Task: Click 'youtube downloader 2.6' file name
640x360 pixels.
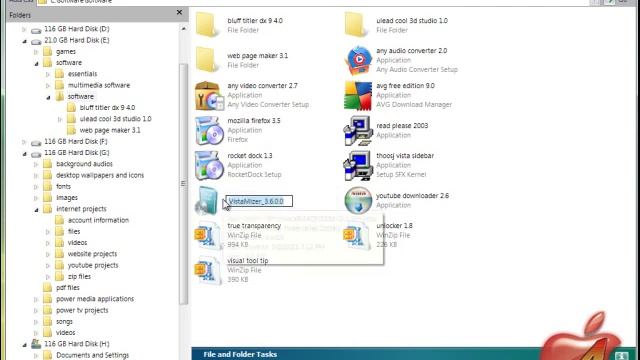Action: (412, 196)
